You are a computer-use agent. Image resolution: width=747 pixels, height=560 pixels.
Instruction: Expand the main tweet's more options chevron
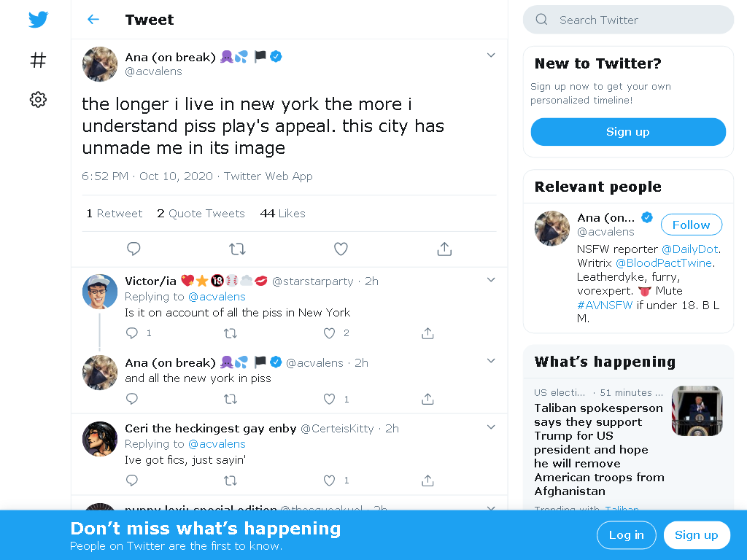click(x=491, y=55)
